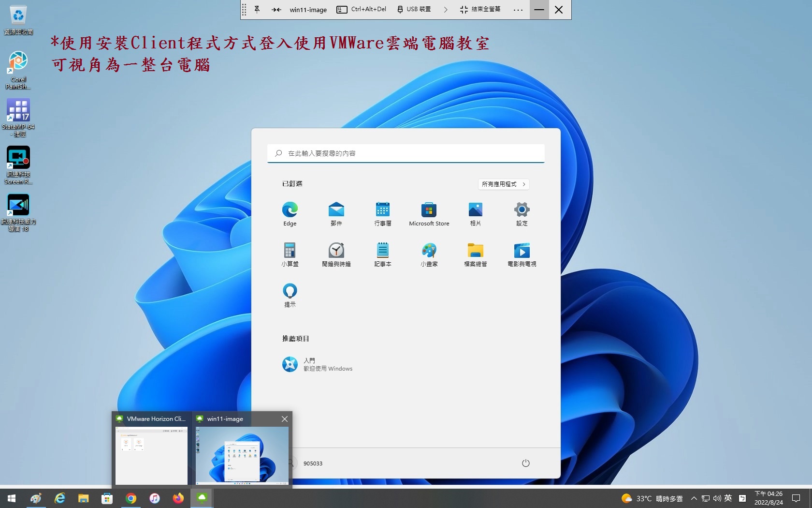Open File Explorer from taskbar
This screenshot has height=508, width=812.
(x=83, y=498)
